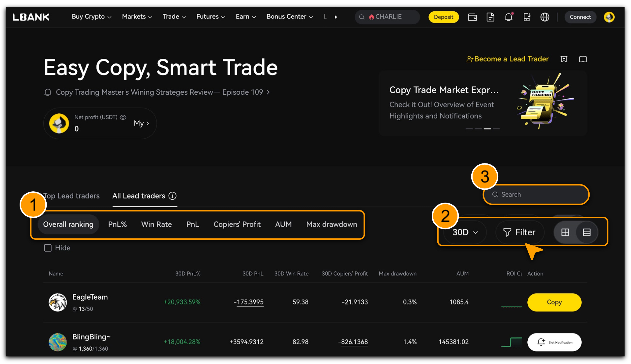This screenshot has height=364, width=631.
Task: Select third carousel indicator on banner
Action: point(487,129)
